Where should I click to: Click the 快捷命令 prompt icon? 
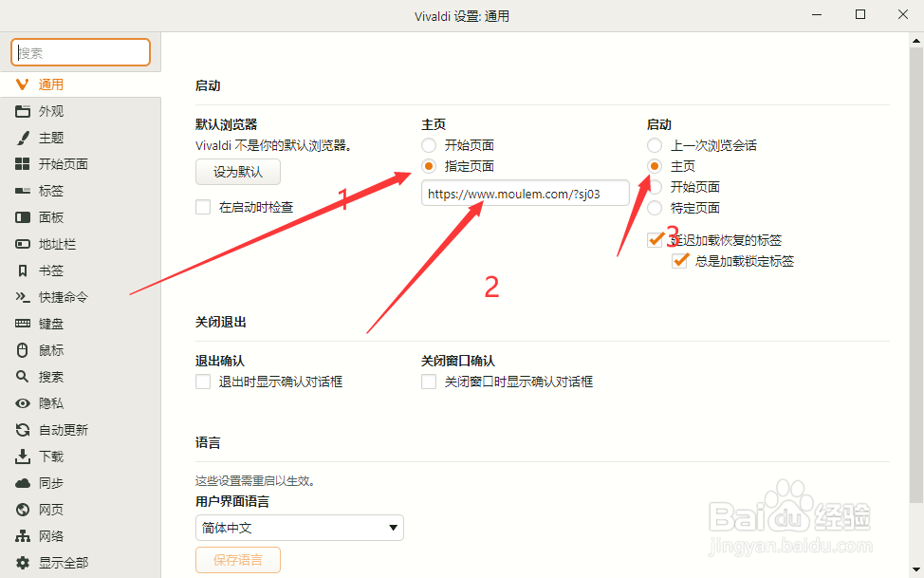pyautogui.click(x=23, y=297)
